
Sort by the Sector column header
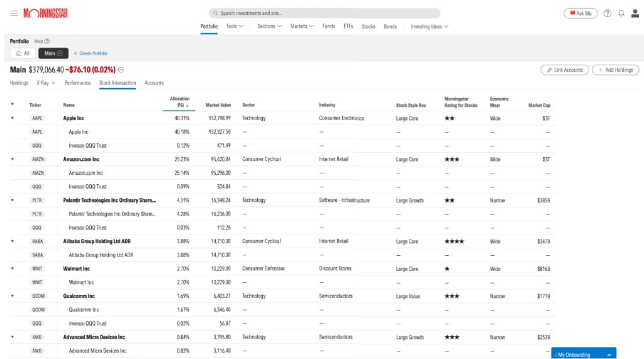point(248,105)
